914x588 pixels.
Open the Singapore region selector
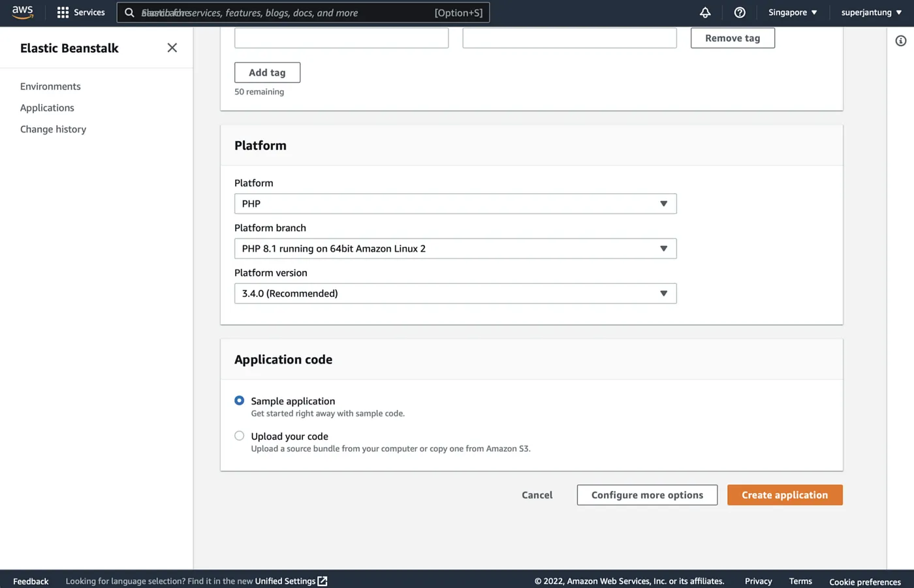pos(793,12)
